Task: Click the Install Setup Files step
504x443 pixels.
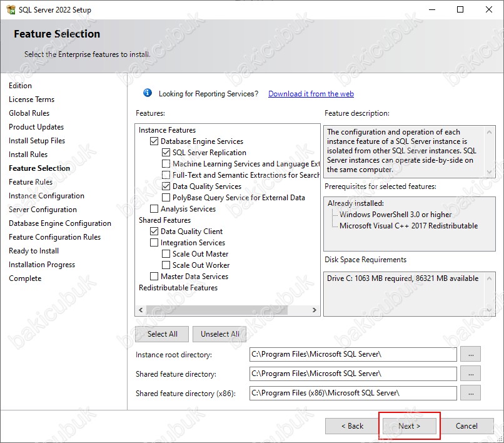Action: pos(37,141)
